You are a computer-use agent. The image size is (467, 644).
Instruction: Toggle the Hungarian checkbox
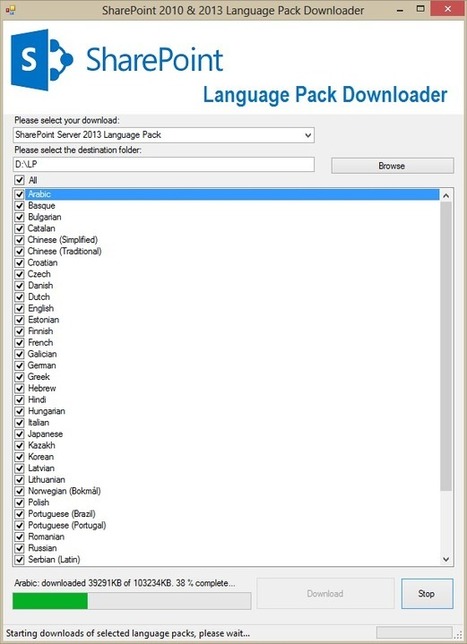(19, 411)
